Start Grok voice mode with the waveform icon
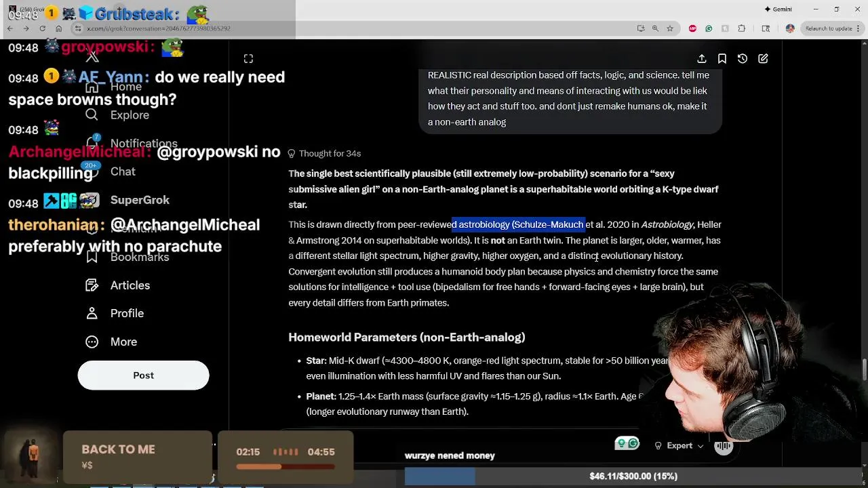The height and width of the screenshot is (488, 868). point(724,446)
